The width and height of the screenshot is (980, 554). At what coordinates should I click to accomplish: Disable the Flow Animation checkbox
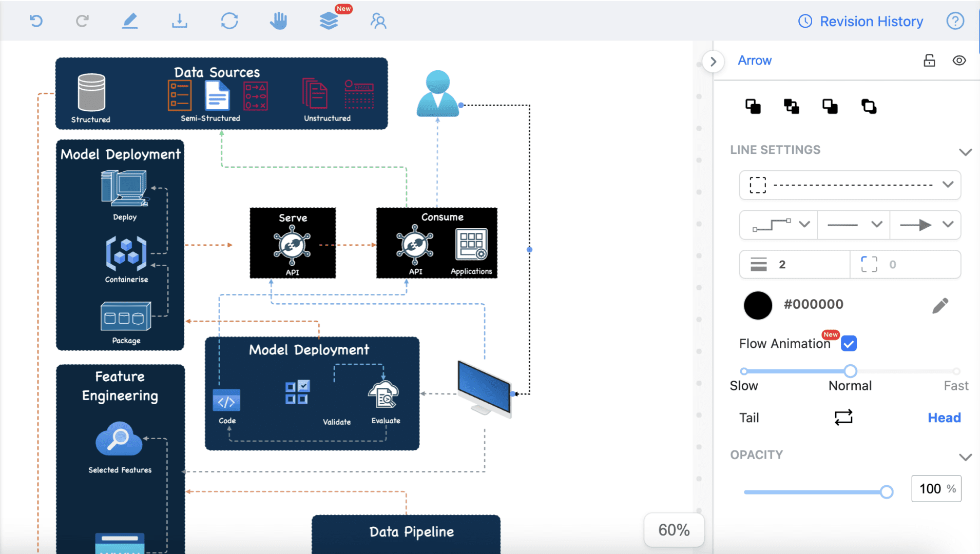(849, 344)
